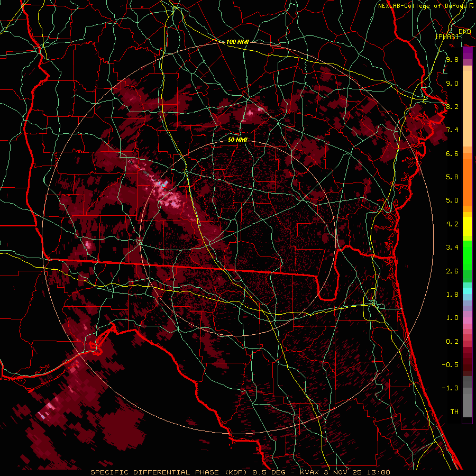Click the 9.0 legend value
Screen dimensions: 476x476
point(452,83)
